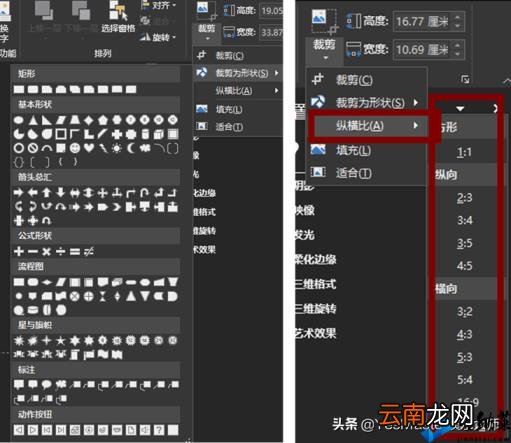Select the 3:5 portrait ratio
Viewport: 511px width, 443px height.
click(x=464, y=243)
